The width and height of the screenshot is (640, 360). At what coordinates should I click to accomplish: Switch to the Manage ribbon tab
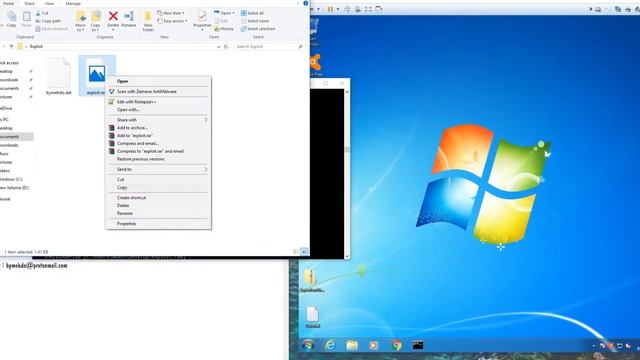point(73,3)
